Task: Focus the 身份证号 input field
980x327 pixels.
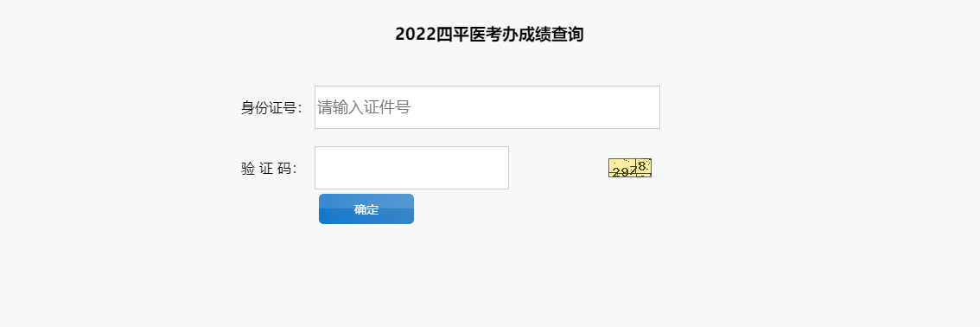Action: click(487, 107)
